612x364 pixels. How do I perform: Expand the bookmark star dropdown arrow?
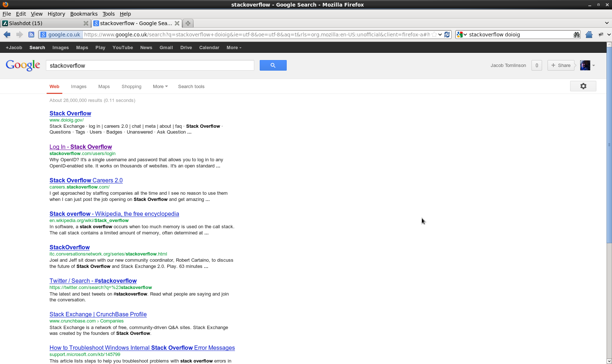(440, 34)
